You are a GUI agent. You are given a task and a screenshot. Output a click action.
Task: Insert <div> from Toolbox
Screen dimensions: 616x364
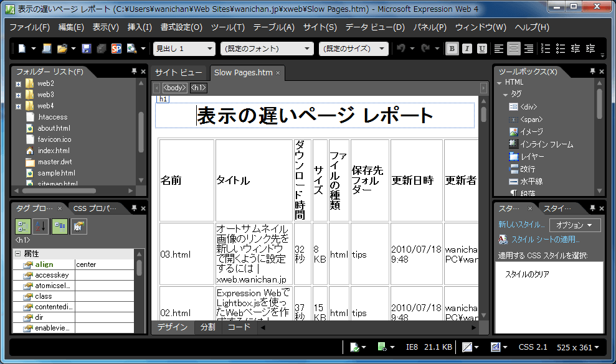click(528, 107)
